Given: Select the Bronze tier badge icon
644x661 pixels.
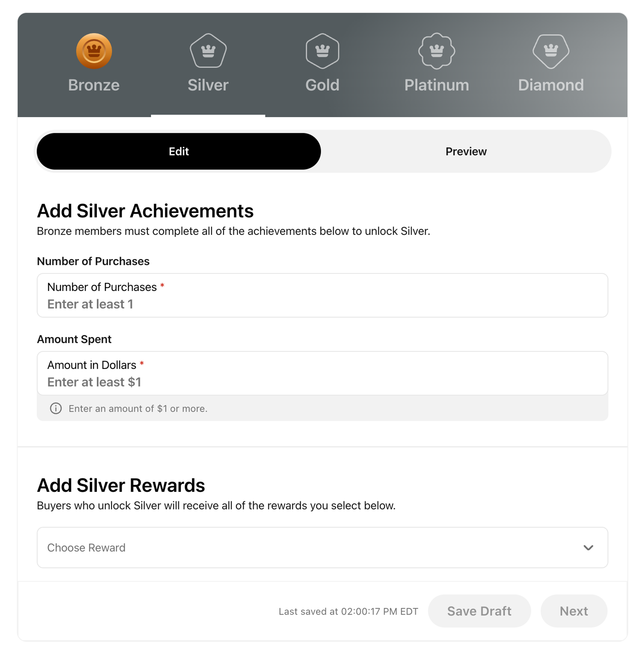Looking at the screenshot, I should [x=94, y=51].
